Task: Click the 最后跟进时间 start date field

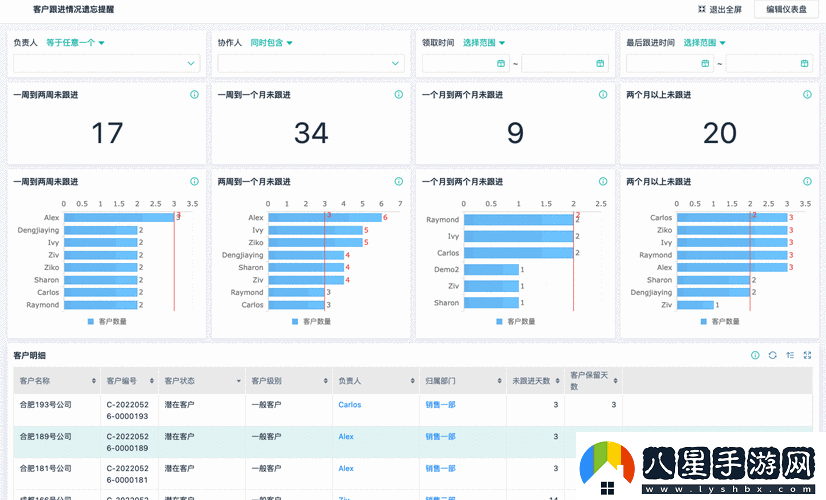Action: (670, 63)
